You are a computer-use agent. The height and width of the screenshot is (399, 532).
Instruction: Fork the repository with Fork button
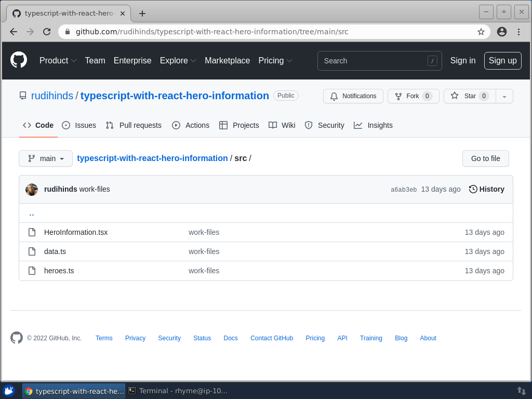point(413,96)
